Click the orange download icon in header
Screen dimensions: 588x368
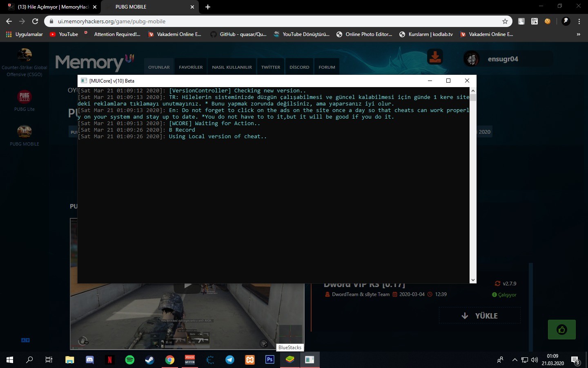[x=435, y=57]
